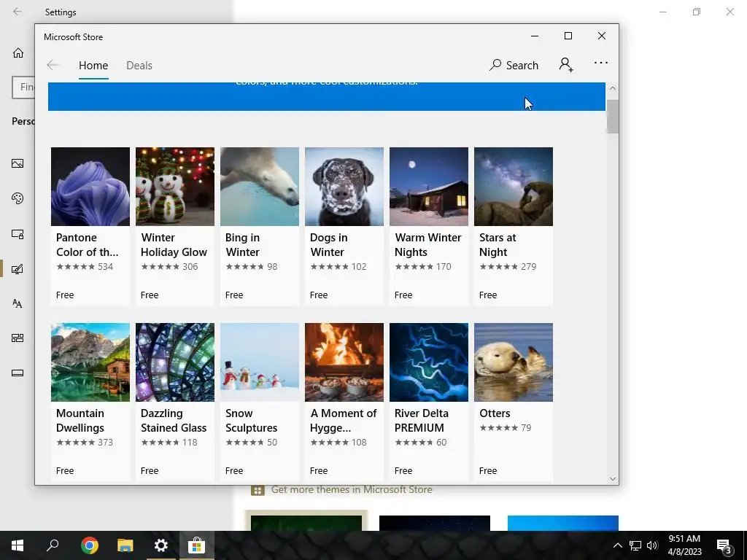The height and width of the screenshot is (560, 747).
Task: Open network status tray icon
Action: pyautogui.click(x=635, y=545)
